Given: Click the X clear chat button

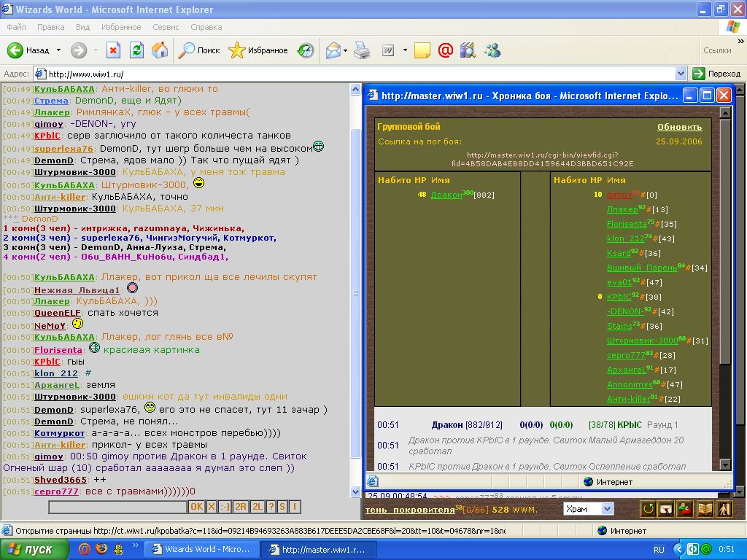Looking at the screenshot, I should point(212,507).
